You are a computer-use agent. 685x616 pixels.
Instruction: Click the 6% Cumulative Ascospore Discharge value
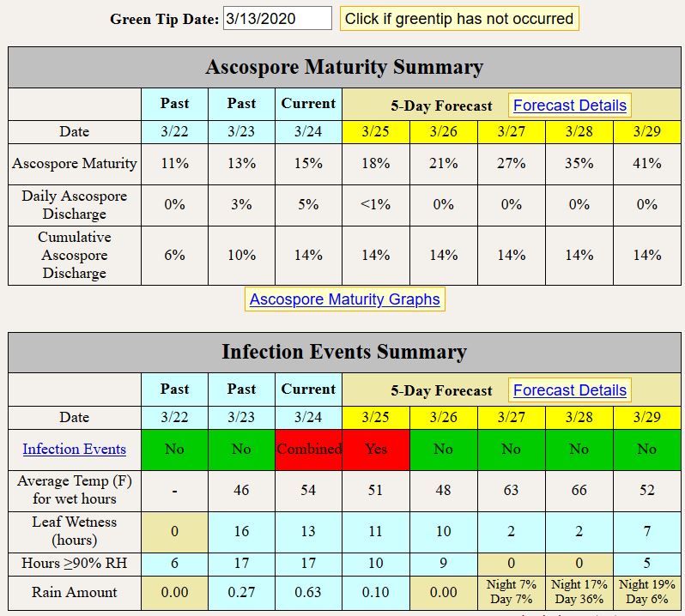[x=175, y=256]
